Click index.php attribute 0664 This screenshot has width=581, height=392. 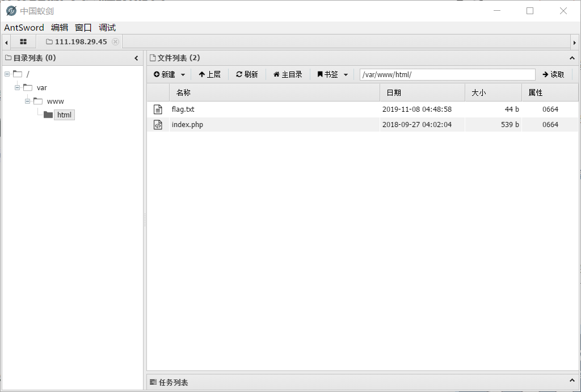[x=550, y=124]
